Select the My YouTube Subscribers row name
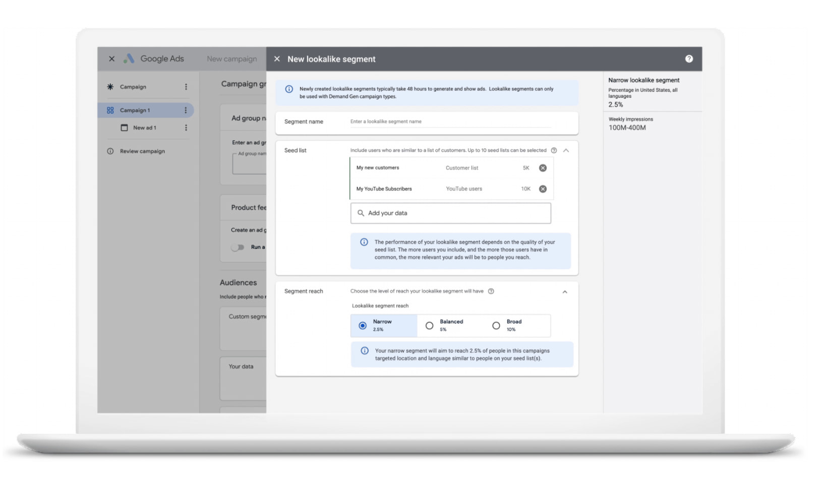The image size is (825, 504). [x=384, y=189]
